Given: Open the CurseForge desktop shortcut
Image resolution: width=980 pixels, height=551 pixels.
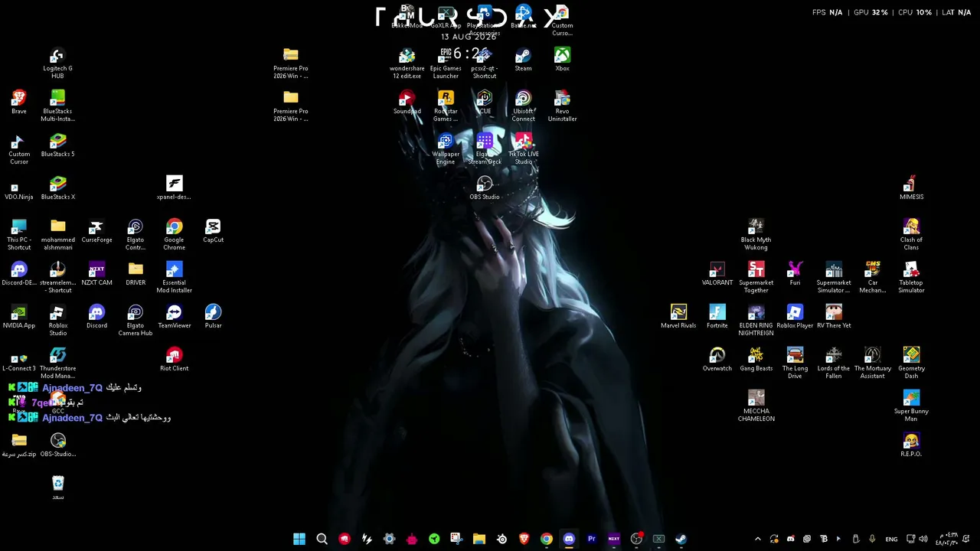Looking at the screenshot, I should click(96, 231).
